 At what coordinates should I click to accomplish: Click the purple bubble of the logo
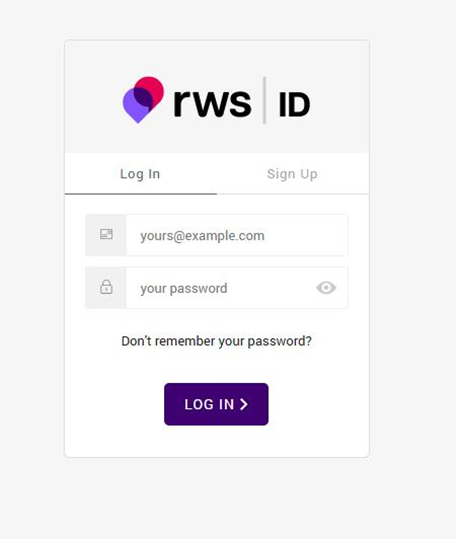pyautogui.click(x=136, y=105)
